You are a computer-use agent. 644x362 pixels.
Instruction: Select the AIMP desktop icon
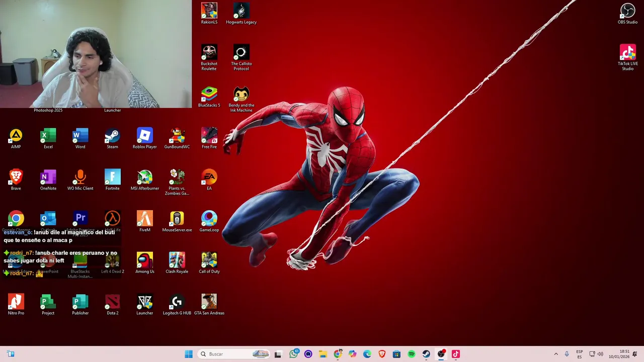(x=16, y=138)
